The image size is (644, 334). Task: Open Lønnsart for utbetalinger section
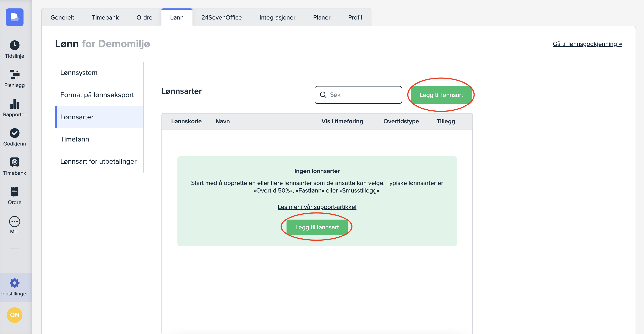click(98, 161)
